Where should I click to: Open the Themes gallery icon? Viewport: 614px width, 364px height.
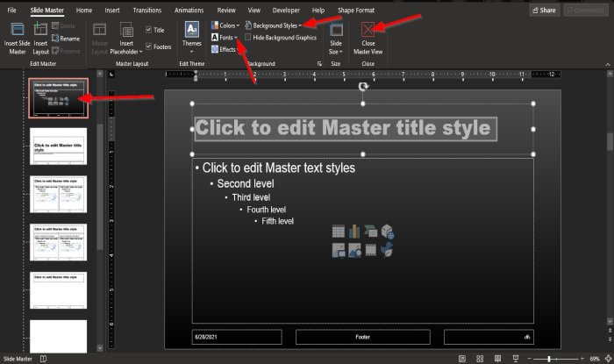(x=191, y=29)
